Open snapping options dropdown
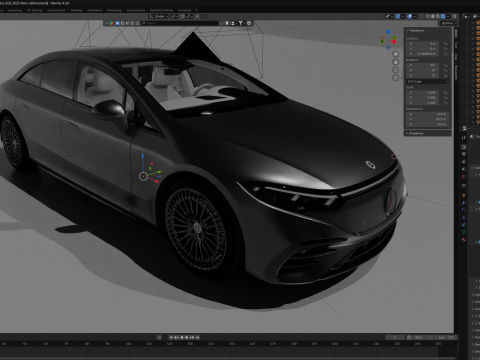The image size is (480, 360). [189, 16]
